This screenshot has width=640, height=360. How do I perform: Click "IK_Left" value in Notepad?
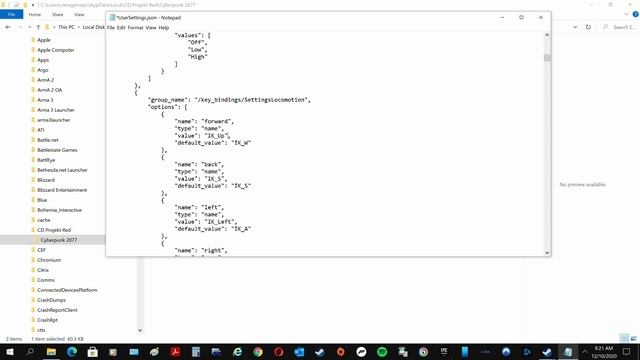point(219,222)
